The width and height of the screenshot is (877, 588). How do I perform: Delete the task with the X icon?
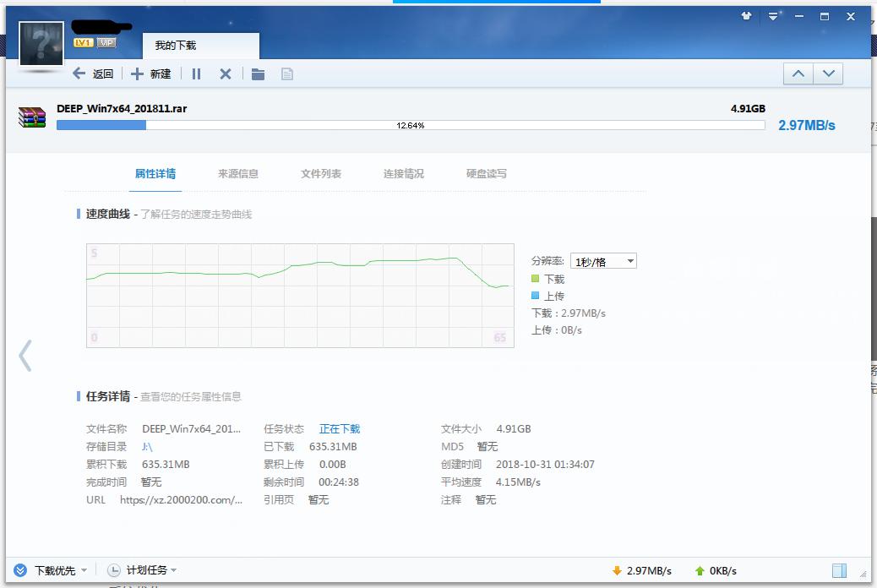(x=226, y=73)
